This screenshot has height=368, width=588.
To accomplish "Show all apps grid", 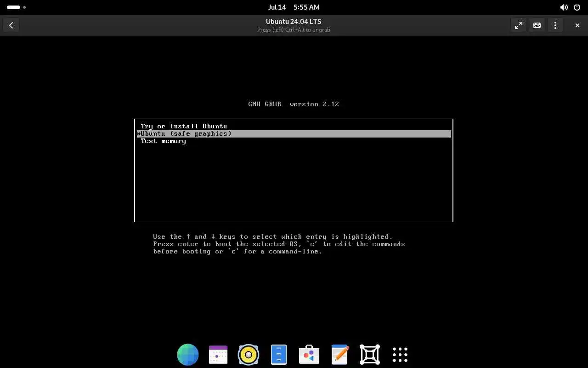I will 400,355.
